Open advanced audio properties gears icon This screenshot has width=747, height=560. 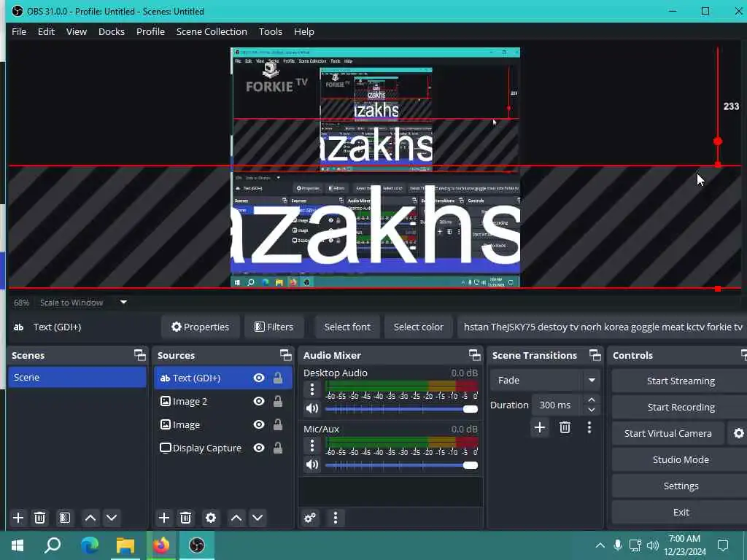(x=310, y=518)
